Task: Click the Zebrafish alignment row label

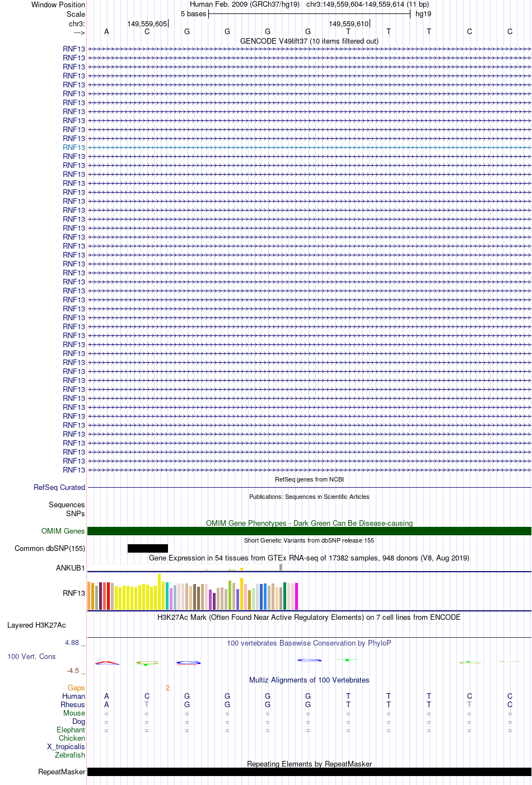Action: [x=70, y=755]
